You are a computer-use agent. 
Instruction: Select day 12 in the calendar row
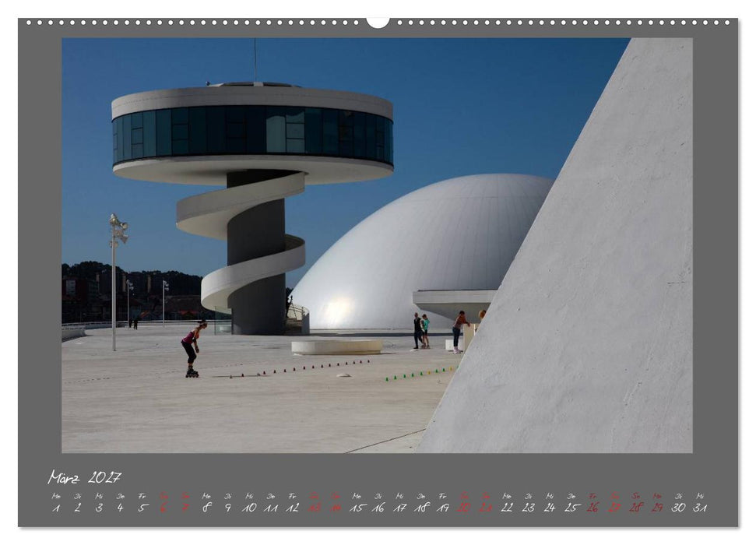292,508
